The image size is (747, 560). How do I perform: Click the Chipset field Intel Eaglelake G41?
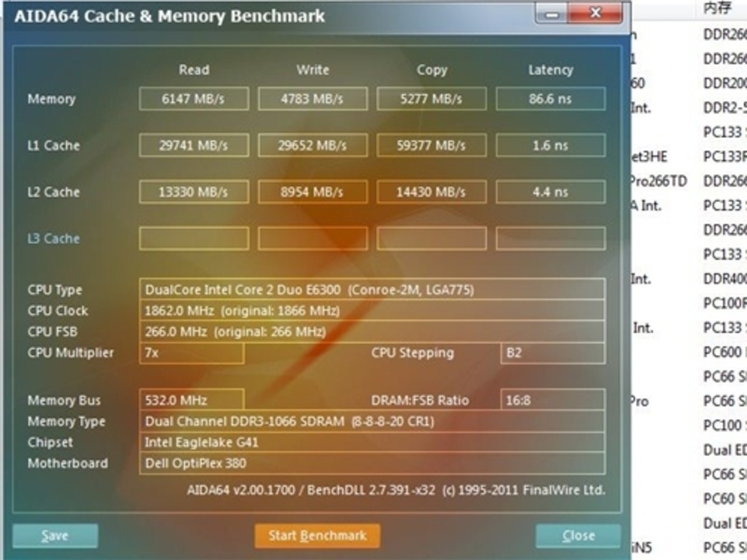(372, 443)
